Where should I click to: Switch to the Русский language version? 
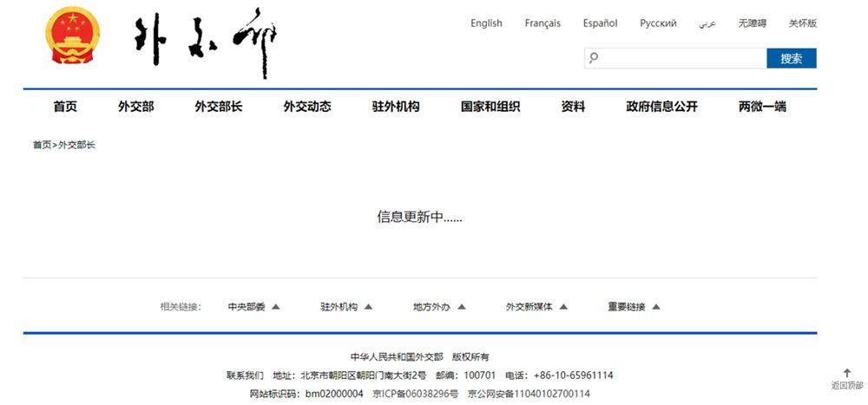click(x=658, y=23)
